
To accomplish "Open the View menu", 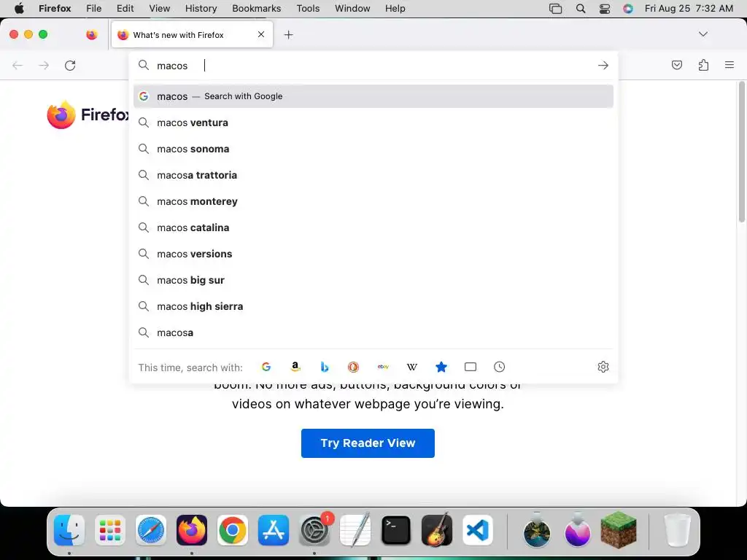I will pos(159,9).
